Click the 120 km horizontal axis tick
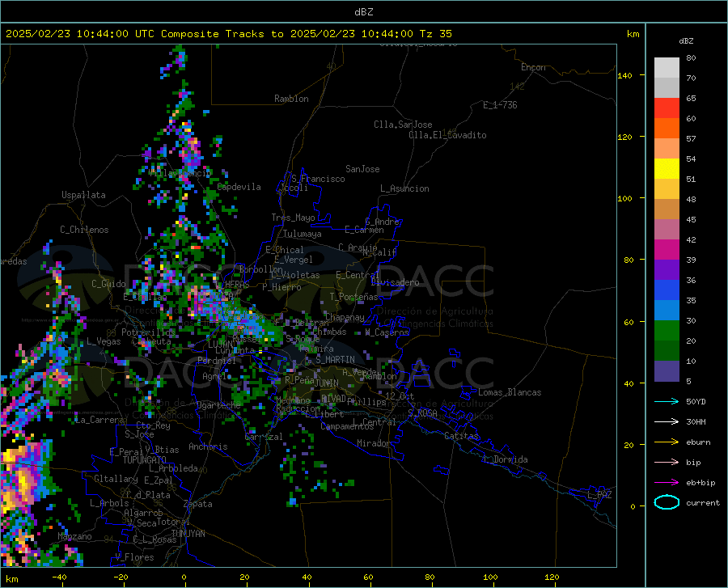This screenshot has width=728, height=588. coord(552,577)
